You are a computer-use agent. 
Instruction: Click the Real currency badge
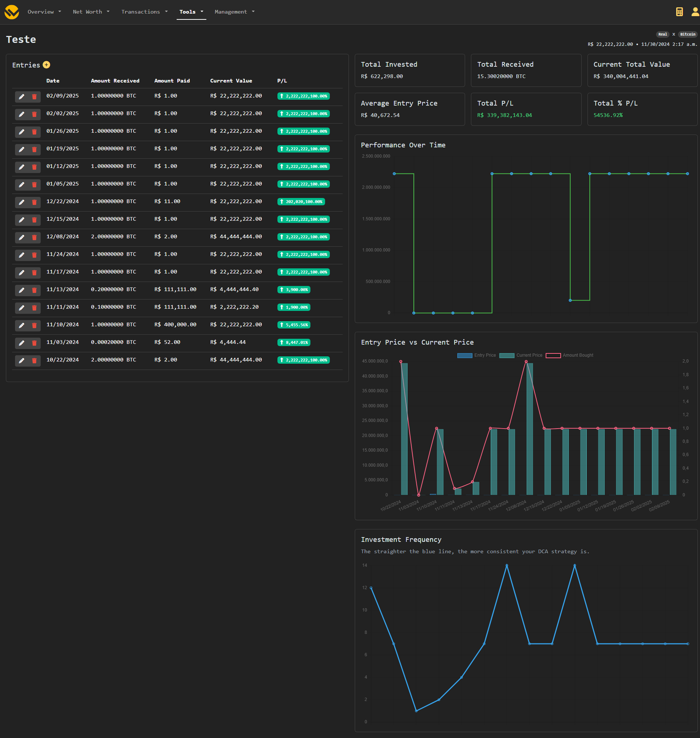point(662,34)
